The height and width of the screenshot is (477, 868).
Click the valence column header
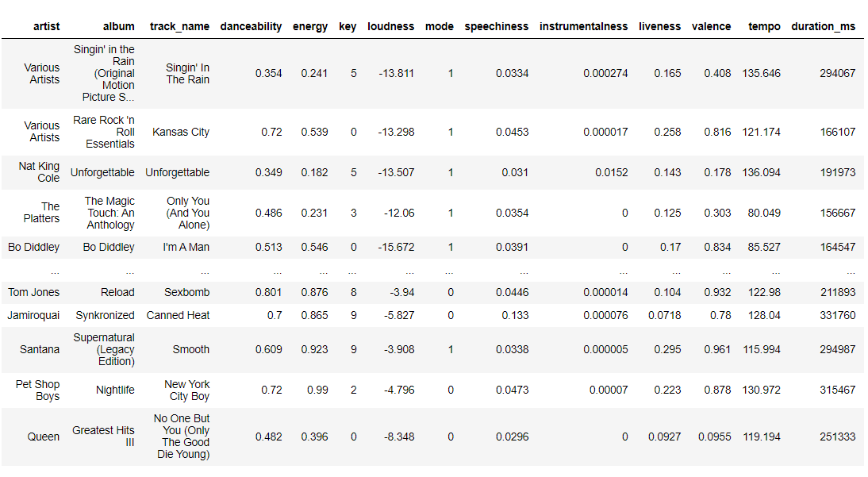pyautogui.click(x=712, y=26)
